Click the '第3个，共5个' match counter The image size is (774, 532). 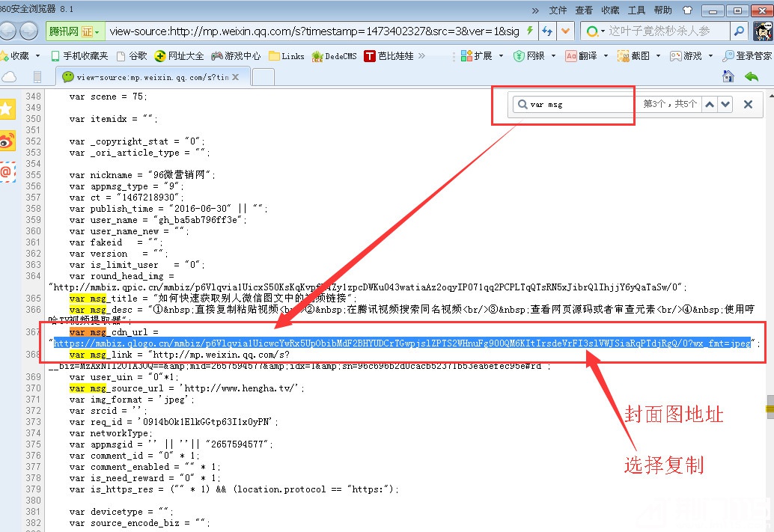coord(669,104)
